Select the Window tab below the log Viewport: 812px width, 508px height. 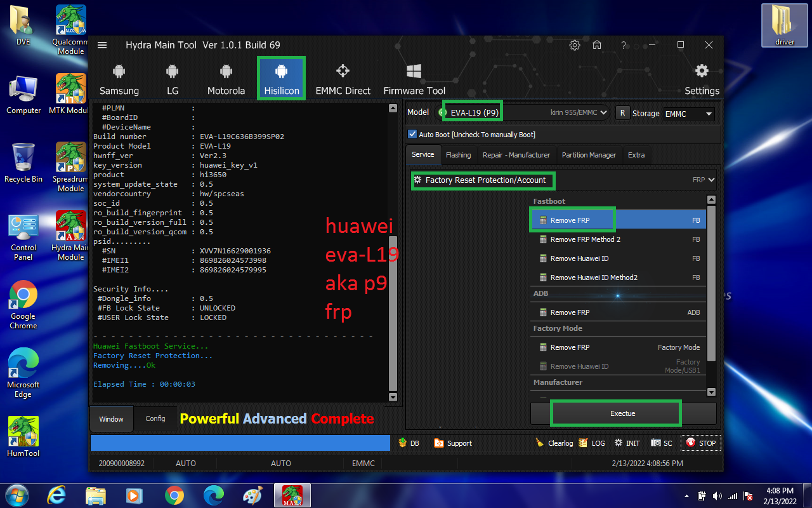(112, 419)
